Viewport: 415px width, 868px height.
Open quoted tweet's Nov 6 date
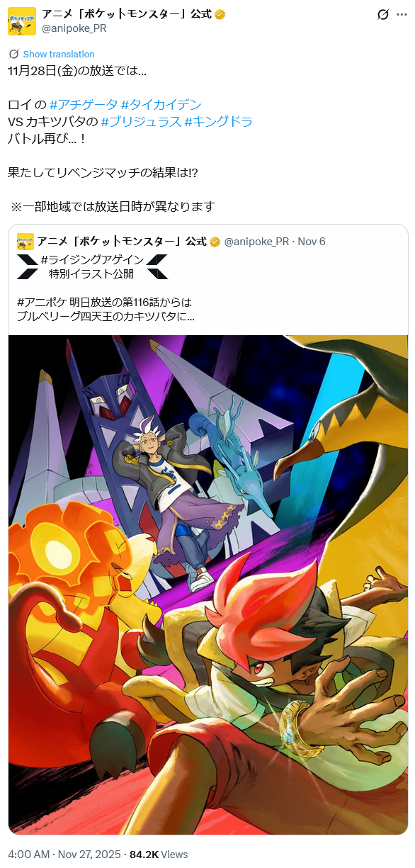click(x=312, y=242)
